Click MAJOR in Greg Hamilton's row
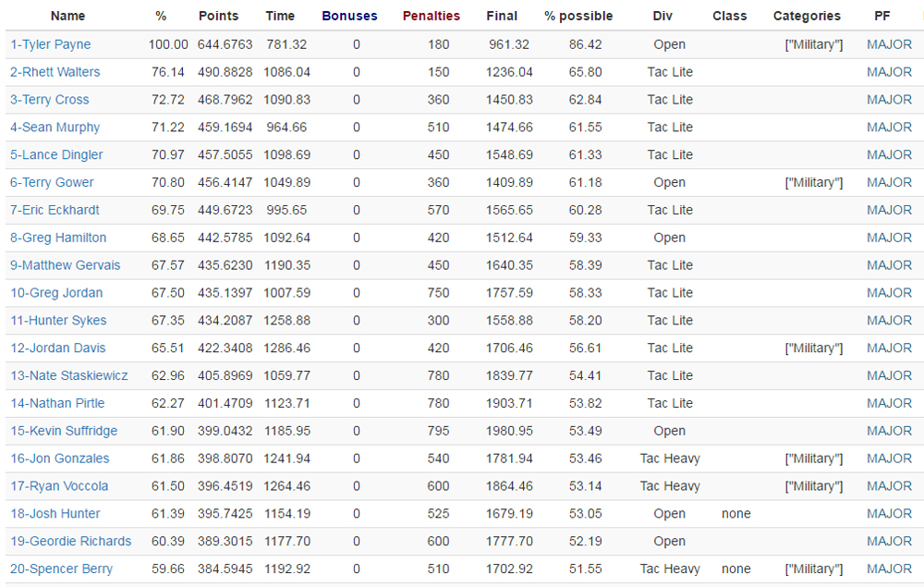Viewport: 924px width, 587px height. [x=889, y=238]
